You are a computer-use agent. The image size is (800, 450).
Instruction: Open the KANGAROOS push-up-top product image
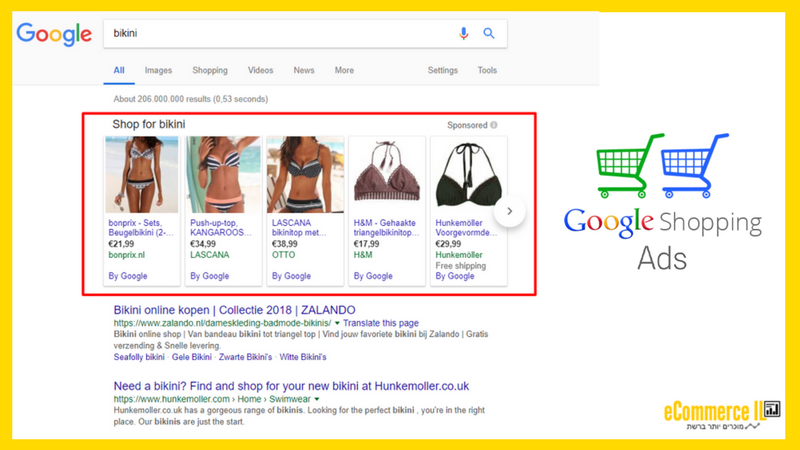223,174
